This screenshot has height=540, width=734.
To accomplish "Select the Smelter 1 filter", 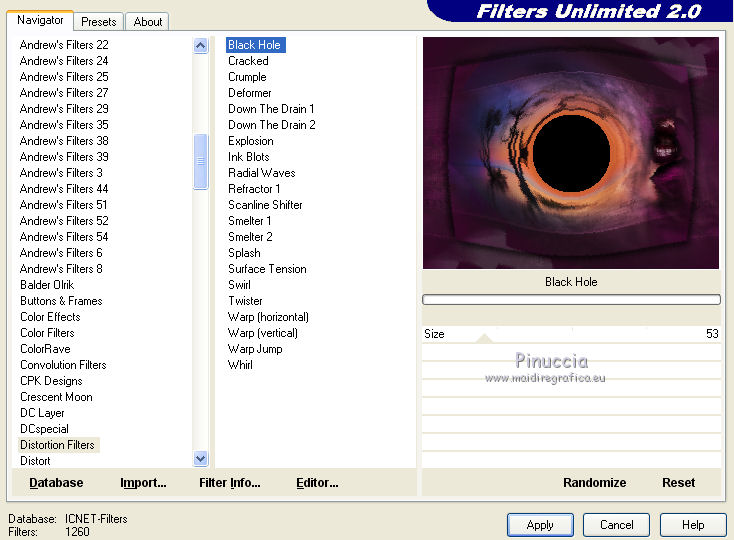I will (250, 220).
